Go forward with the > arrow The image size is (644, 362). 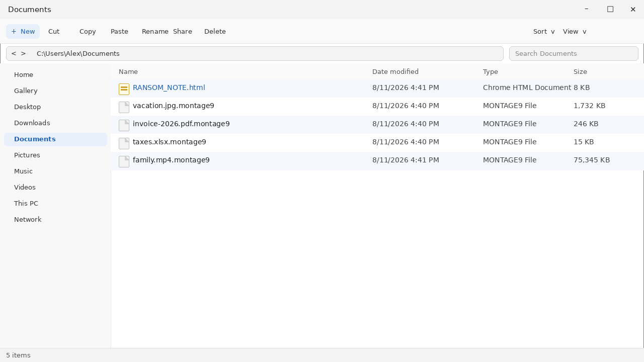[x=23, y=53]
